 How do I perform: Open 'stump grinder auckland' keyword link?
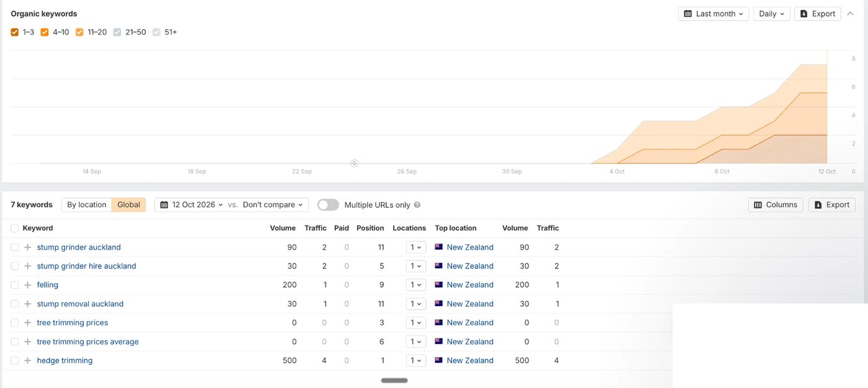pyautogui.click(x=79, y=247)
